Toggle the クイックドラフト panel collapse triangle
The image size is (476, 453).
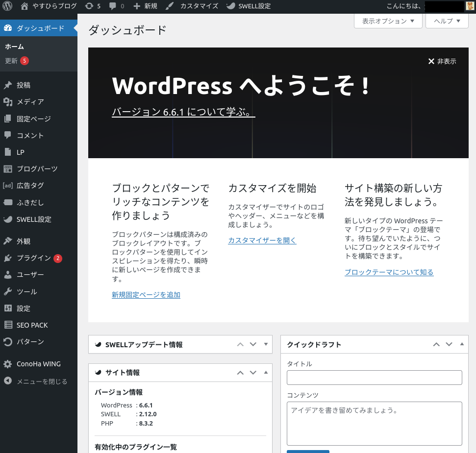pos(462,344)
